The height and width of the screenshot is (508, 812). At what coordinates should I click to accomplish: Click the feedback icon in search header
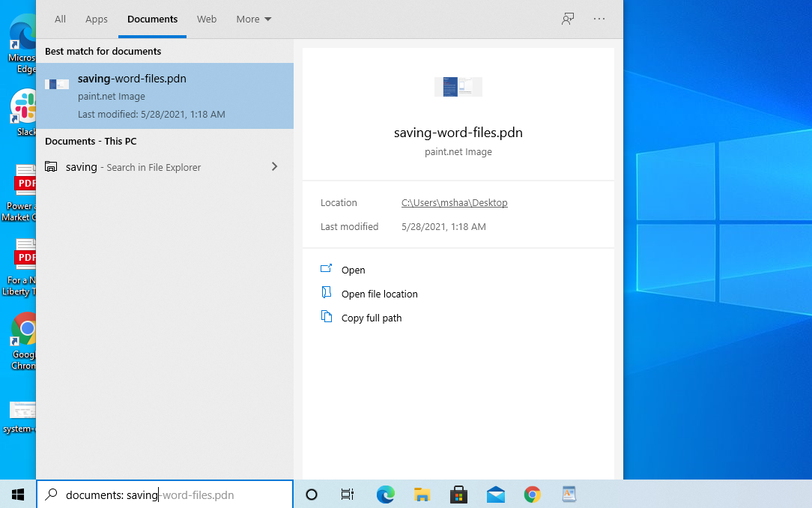tap(568, 19)
